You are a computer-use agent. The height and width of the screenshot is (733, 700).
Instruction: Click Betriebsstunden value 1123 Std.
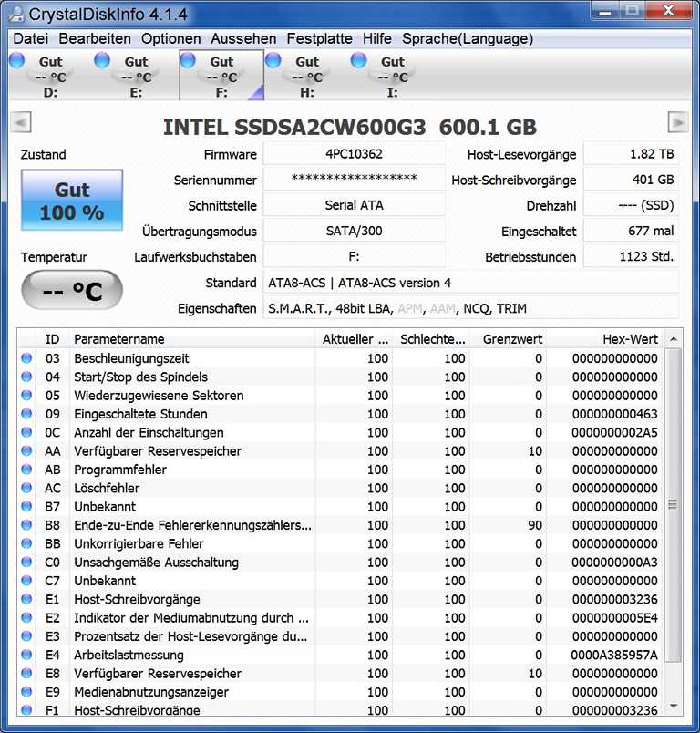click(x=631, y=257)
